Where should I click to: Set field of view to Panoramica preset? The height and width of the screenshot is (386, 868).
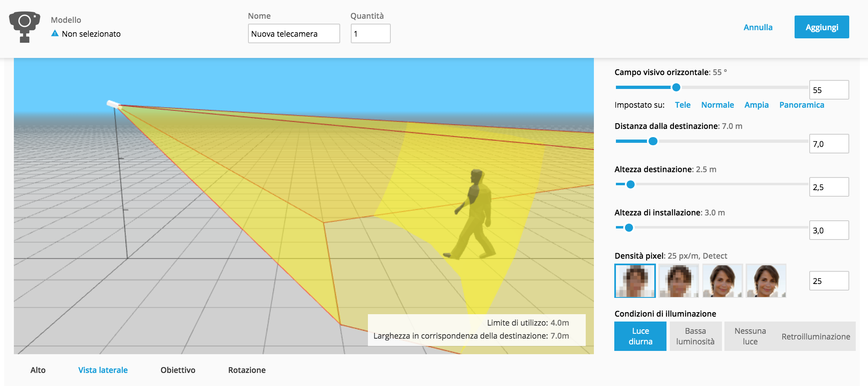tap(802, 105)
